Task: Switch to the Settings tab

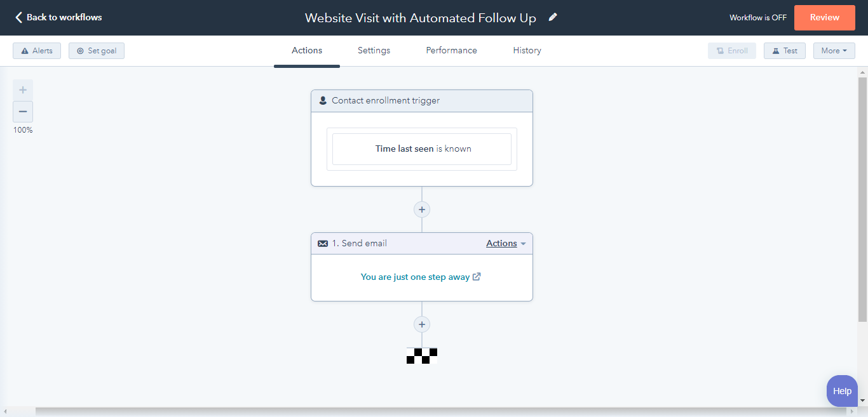Action: point(374,50)
